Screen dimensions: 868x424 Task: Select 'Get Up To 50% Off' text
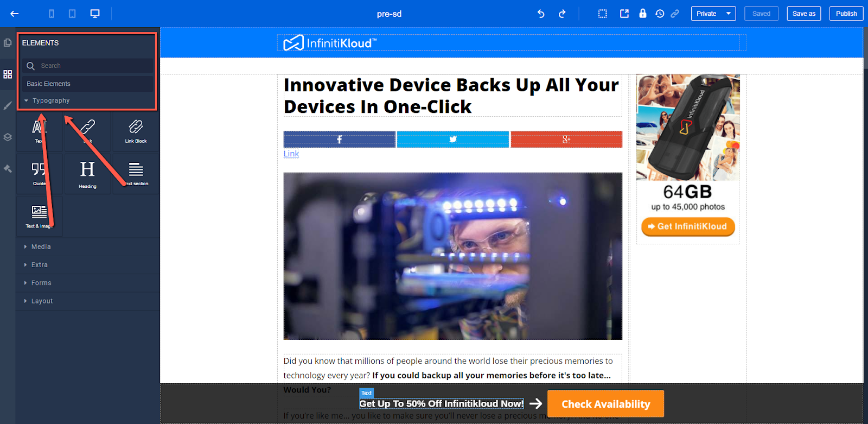coord(442,403)
